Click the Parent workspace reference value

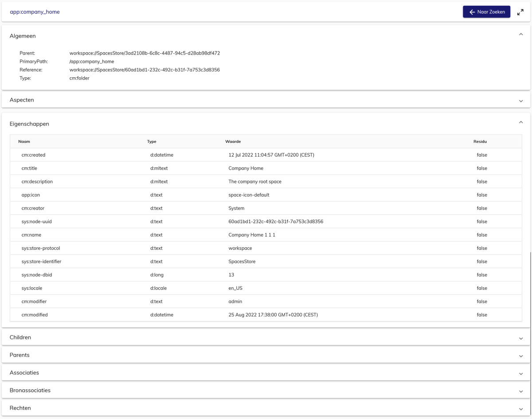tap(145, 53)
